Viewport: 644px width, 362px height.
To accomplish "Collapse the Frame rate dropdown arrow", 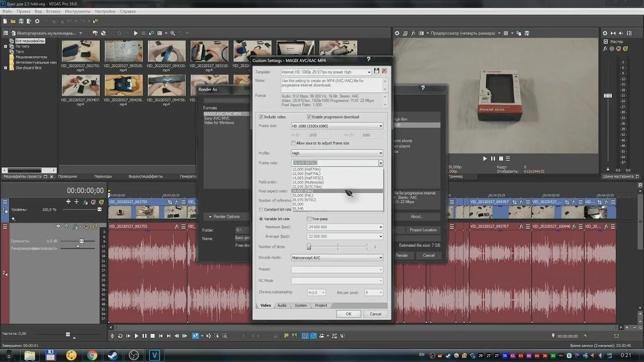I will pos(380,163).
